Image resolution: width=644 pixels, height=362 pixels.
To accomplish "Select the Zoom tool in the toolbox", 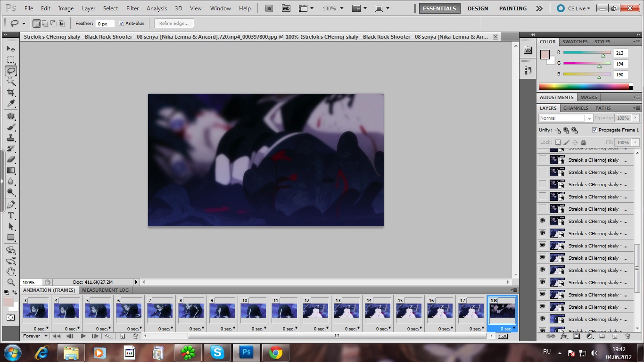I will (11, 282).
